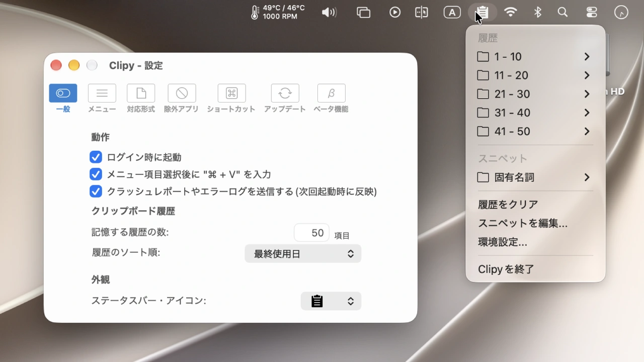This screenshot has width=644, height=362.
Task: Open the 一般 preferences tab
Action: pos(63,99)
